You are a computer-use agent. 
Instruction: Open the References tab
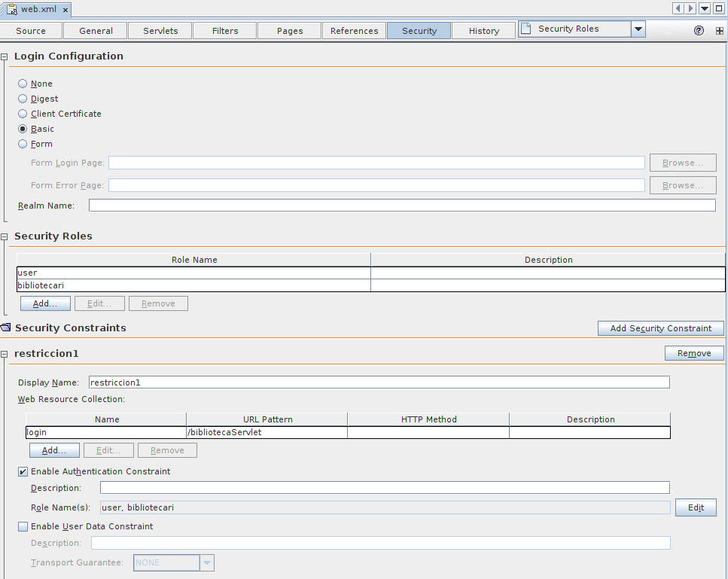pos(355,31)
